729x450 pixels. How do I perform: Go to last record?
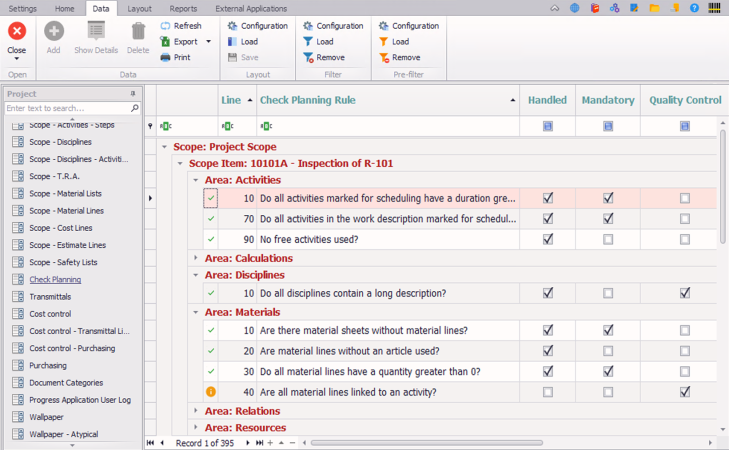259,443
